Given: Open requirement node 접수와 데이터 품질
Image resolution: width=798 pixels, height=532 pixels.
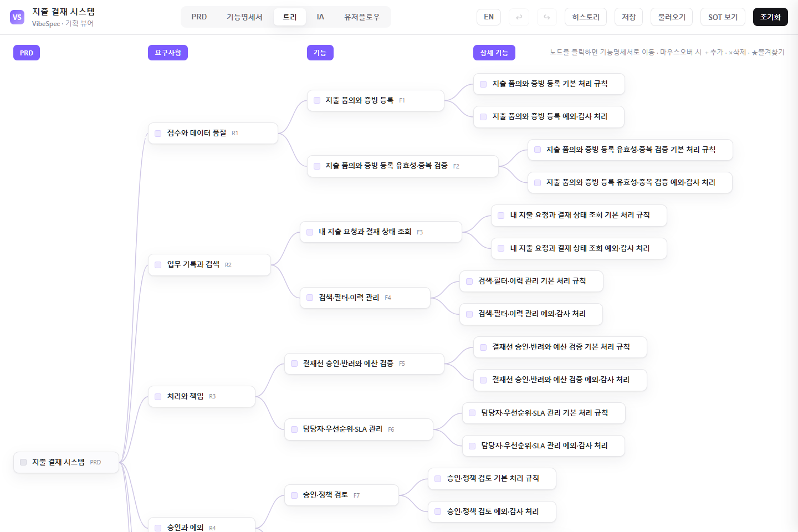Looking at the screenshot, I should pos(213,133).
